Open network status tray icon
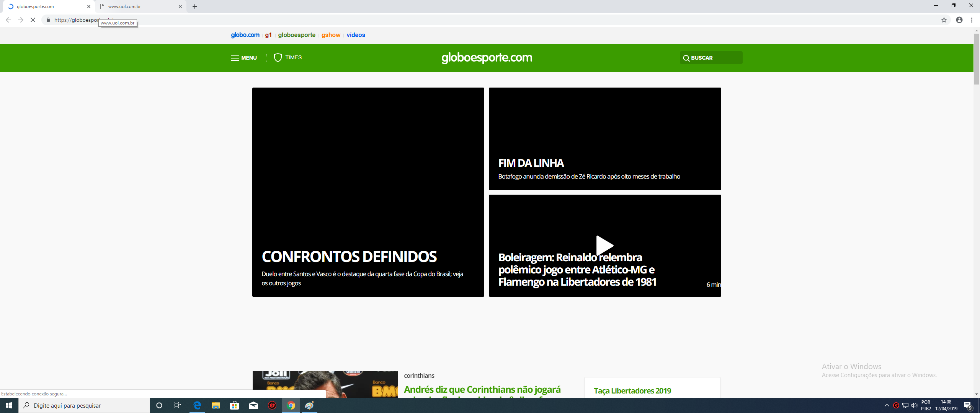This screenshot has height=413, width=980. 905,405
